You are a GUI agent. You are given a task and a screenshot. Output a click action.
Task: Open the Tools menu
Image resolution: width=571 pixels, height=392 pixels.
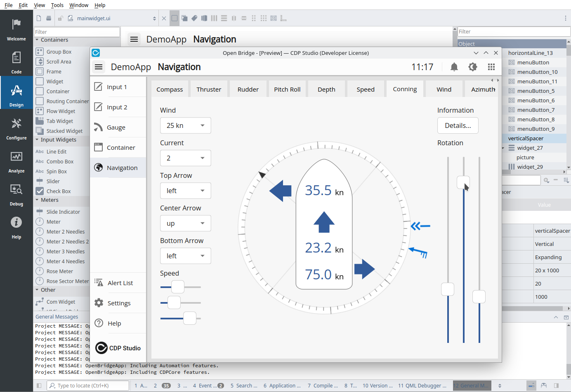[57, 5]
